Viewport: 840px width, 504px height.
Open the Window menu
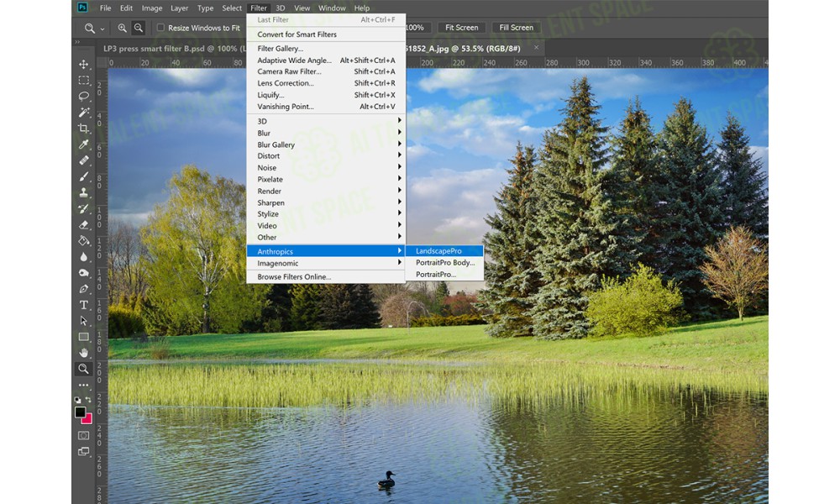(x=332, y=8)
